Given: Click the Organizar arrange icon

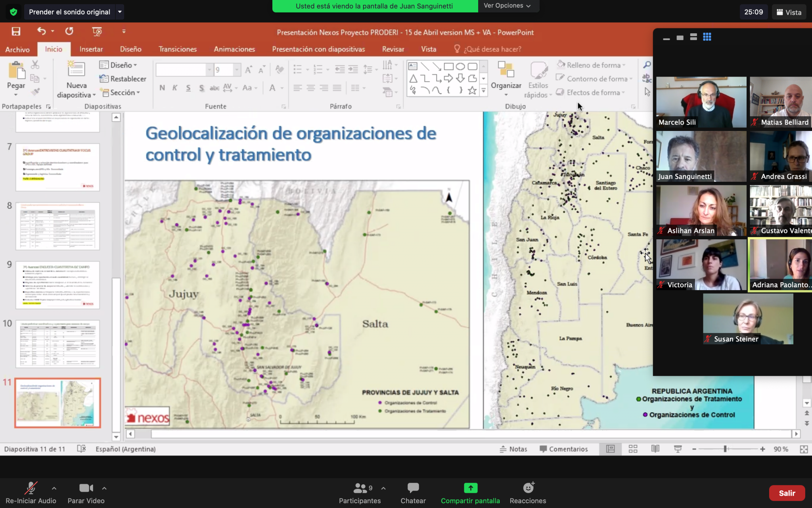Looking at the screenshot, I should (506, 69).
